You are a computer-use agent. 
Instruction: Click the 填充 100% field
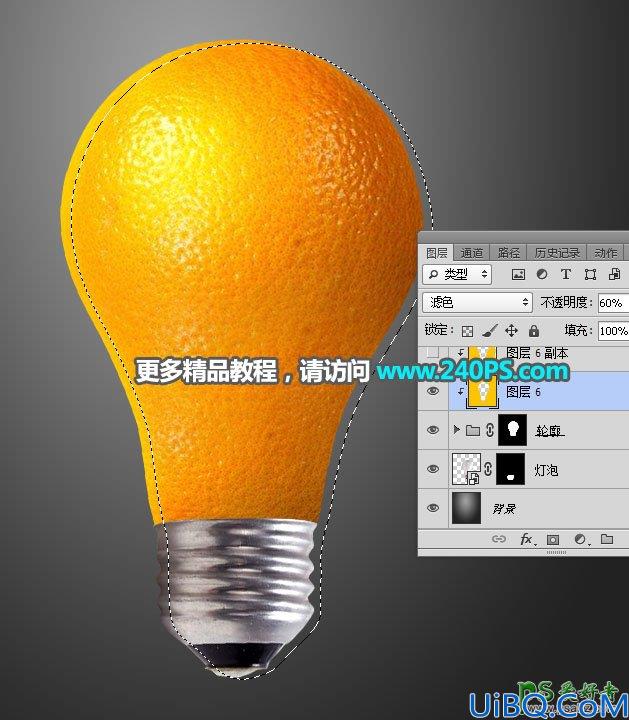(x=613, y=331)
